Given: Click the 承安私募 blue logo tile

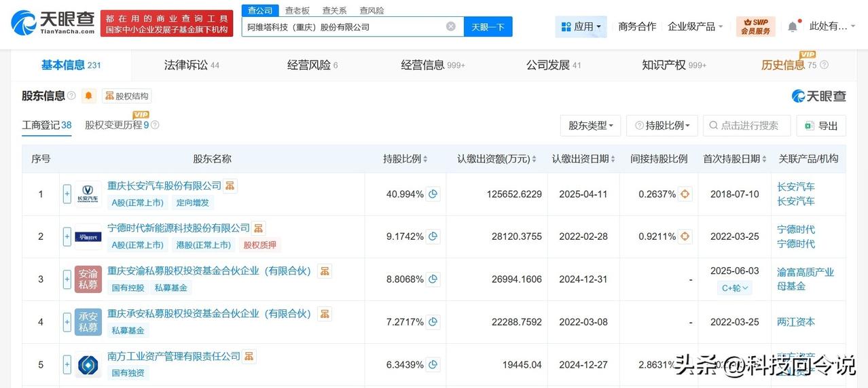Looking at the screenshot, I should click(88, 322).
